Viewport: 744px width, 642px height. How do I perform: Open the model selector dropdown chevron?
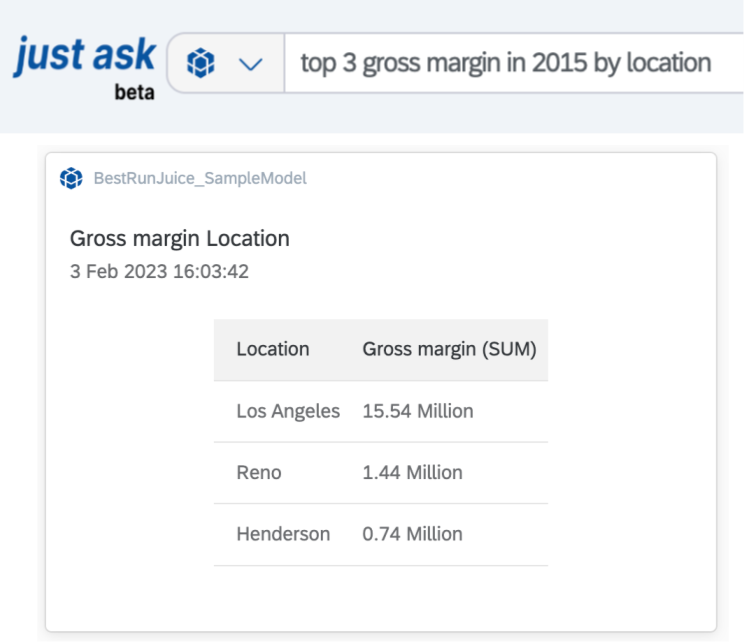point(251,64)
